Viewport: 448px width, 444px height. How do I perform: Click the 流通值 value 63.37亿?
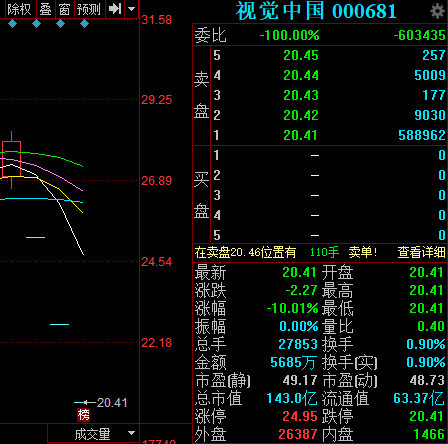(x=419, y=398)
